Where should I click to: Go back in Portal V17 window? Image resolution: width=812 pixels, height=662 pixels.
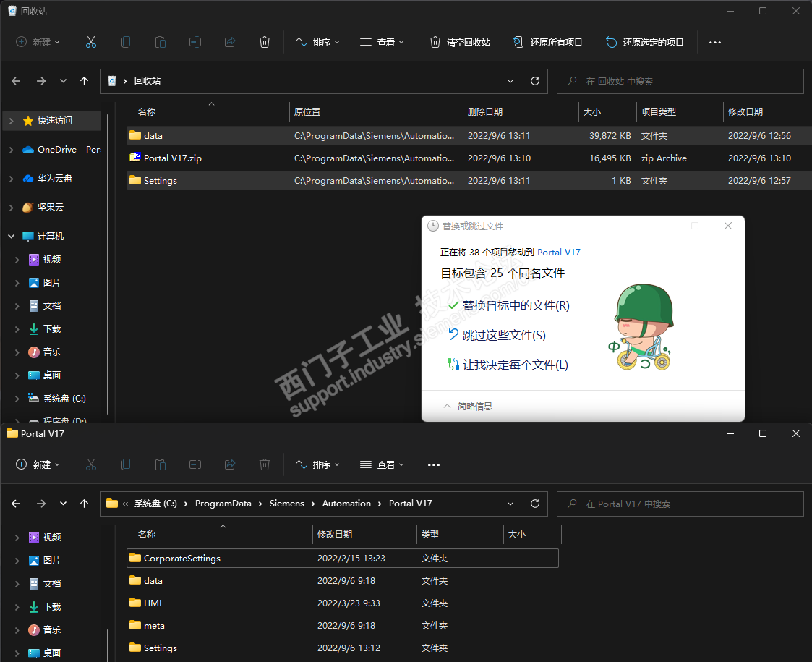click(16, 504)
